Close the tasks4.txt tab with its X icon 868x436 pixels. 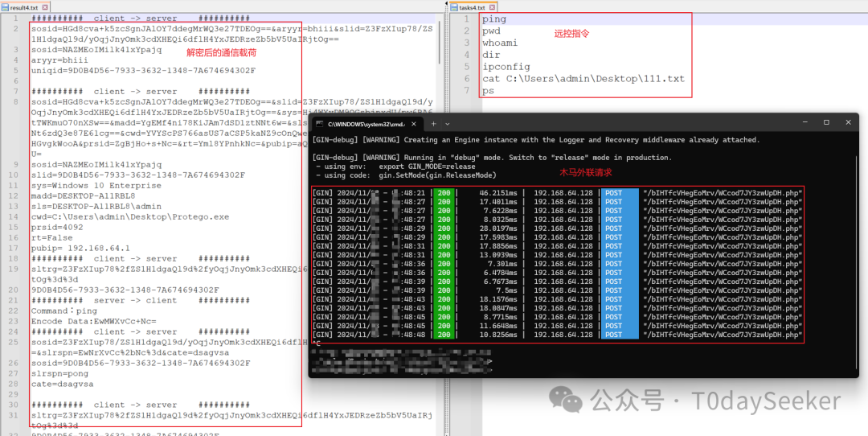point(490,8)
